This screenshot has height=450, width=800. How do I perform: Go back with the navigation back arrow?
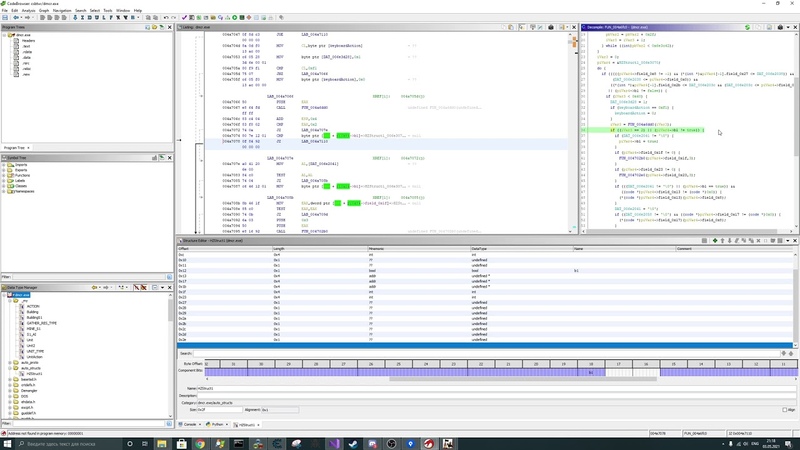click(16, 17)
